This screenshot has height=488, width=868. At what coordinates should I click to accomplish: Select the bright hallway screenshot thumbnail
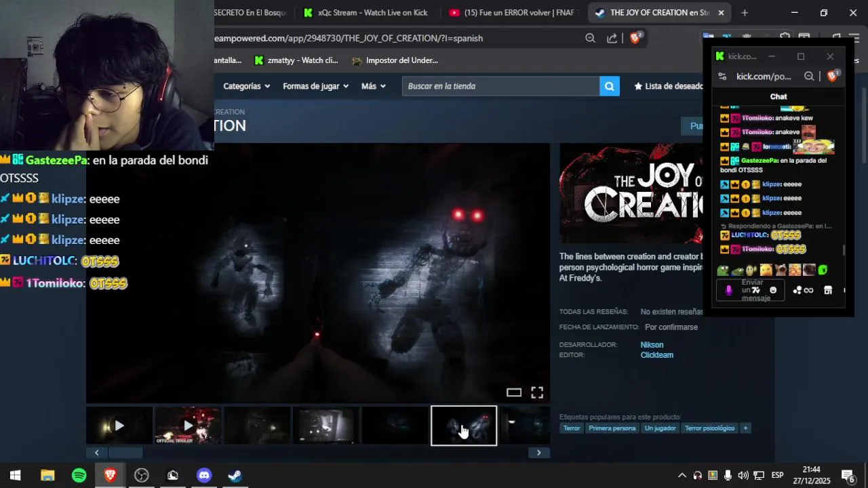[326, 426]
